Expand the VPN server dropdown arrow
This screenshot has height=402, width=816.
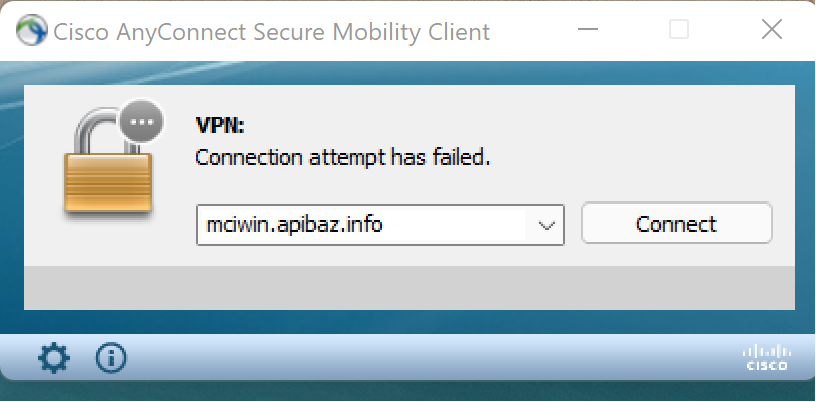pos(545,225)
